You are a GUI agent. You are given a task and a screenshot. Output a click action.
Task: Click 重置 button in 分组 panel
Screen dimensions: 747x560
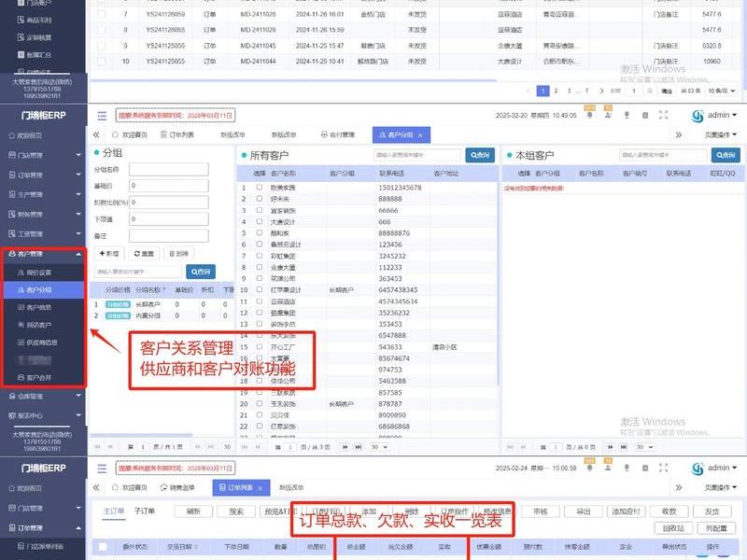(144, 254)
